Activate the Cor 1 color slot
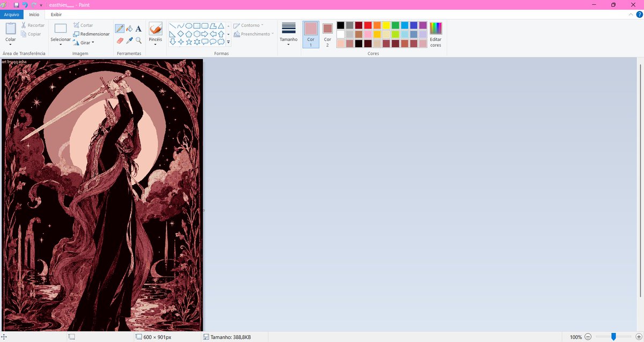Viewport: 644px width, 342px height. tap(311, 34)
